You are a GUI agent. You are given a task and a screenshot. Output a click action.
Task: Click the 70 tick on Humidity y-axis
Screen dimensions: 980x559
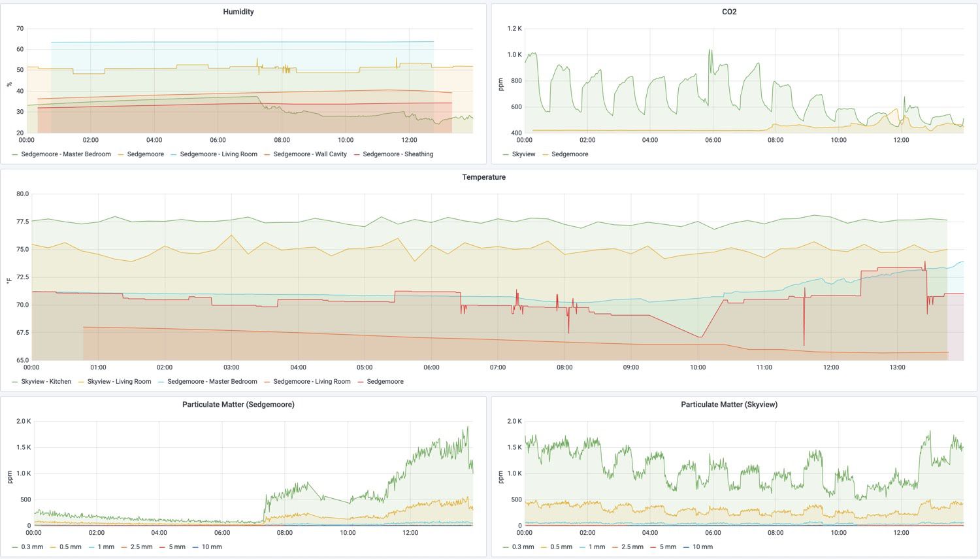click(x=20, y=29)
